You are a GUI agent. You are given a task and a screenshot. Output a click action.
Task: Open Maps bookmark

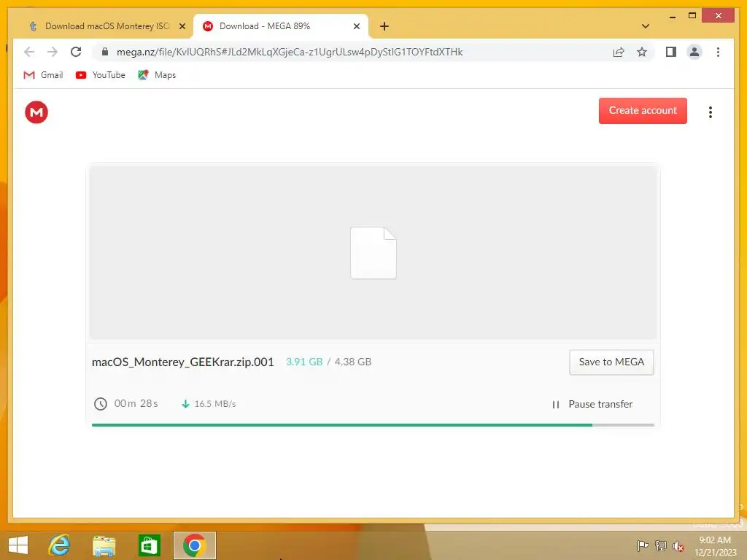[x=157, y=75]
